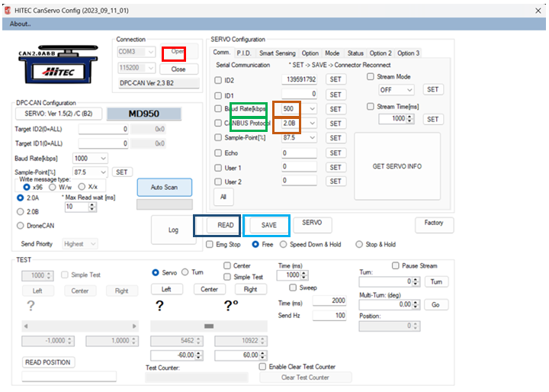Open the Smart Sensing tab
Screen dimensions: 549x392
pyautogui.click(x=277, y=53)
